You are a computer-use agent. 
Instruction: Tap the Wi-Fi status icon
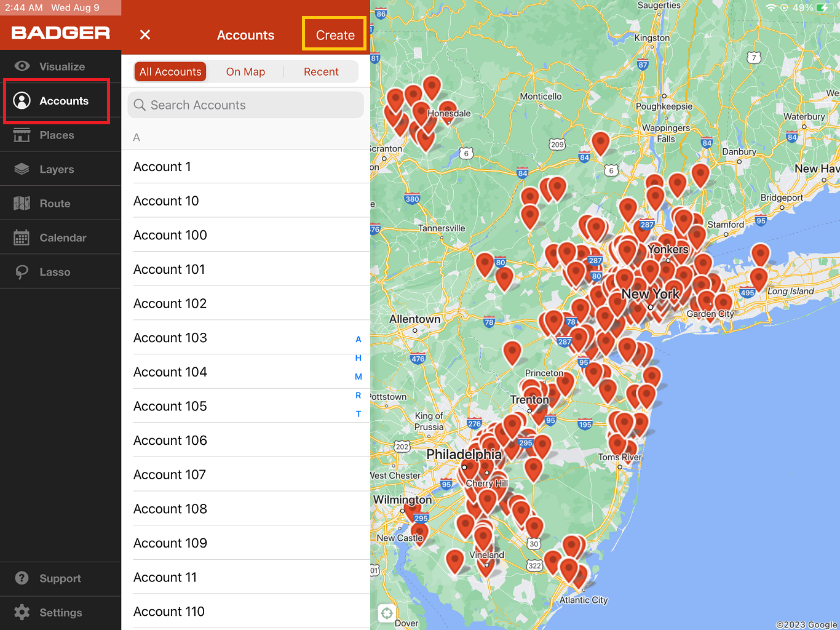[x=771, y=8]
